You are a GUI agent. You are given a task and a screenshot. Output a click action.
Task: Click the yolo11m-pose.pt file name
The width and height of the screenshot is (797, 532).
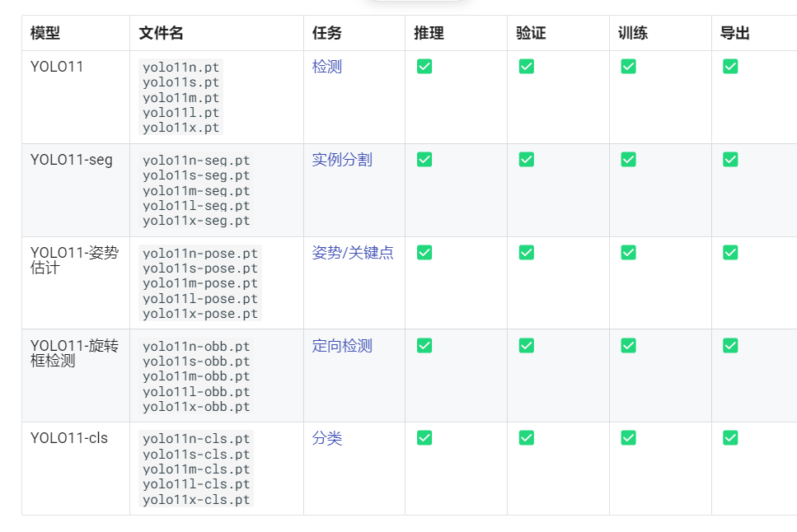point(200,283)
